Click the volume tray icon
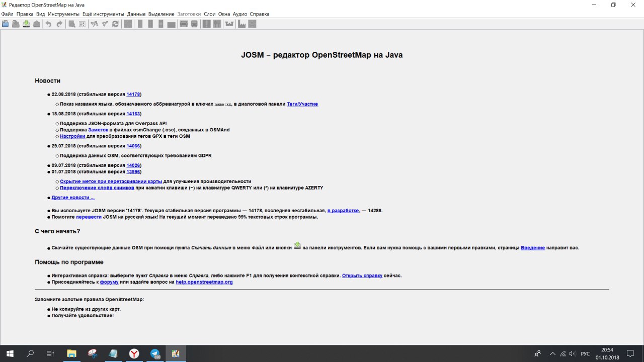The height and width of the screenshot is (362, 644). [x=573, y=353]
